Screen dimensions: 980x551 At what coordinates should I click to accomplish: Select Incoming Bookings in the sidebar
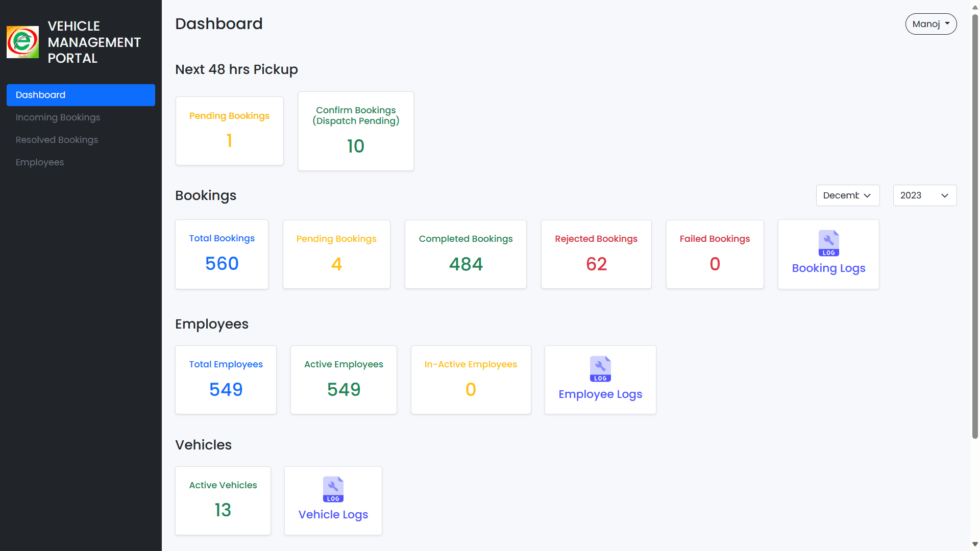[x=58, y=117]
